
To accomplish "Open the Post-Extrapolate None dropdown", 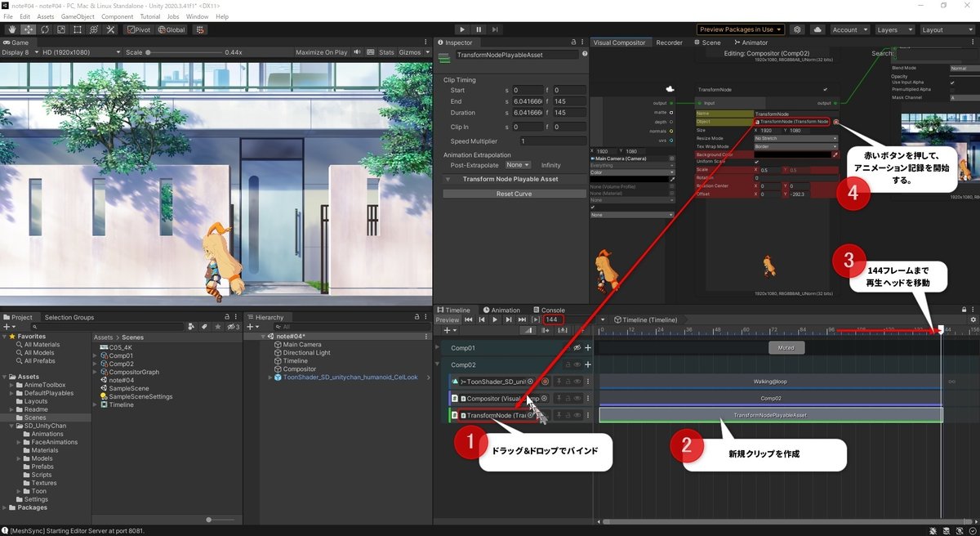I will 518,165.
